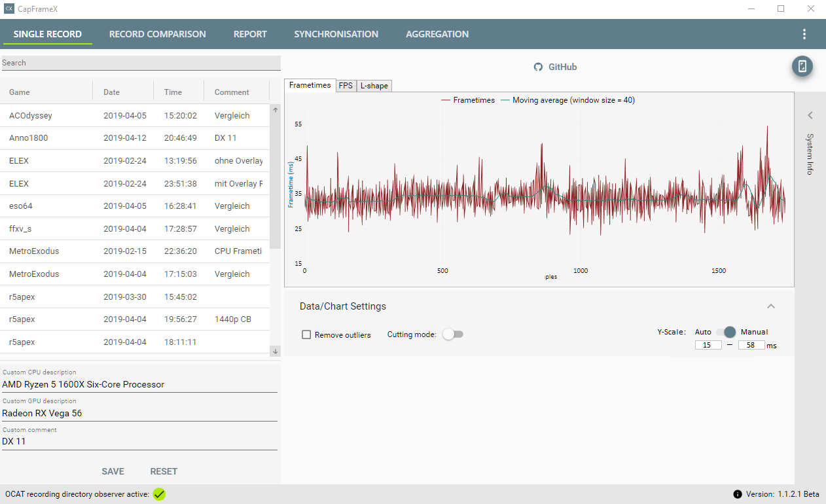826x504 pixels.
Task: Select the ELEX record with time 23:51:38
Action: coord(135,184)
